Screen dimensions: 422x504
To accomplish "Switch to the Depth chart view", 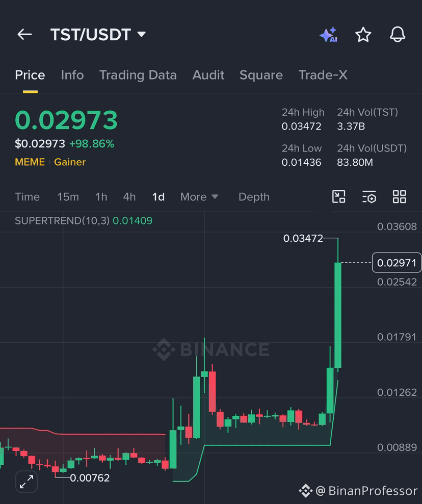I will [254, 197].
